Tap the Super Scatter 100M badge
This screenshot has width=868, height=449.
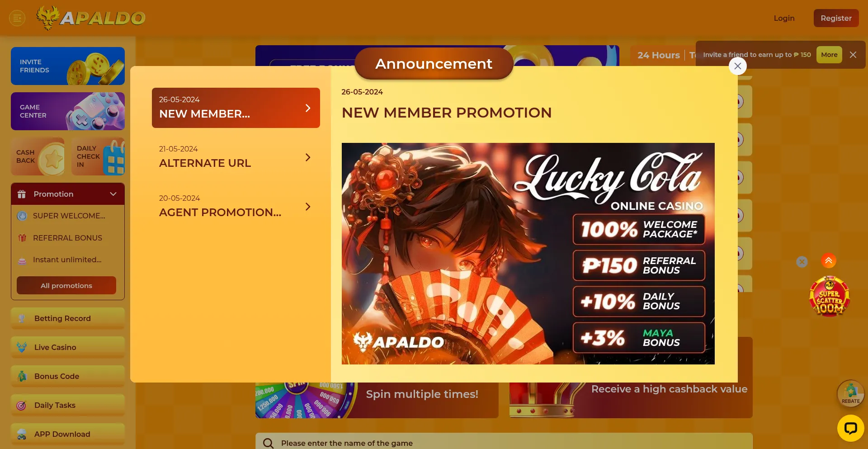coord(829,297)
